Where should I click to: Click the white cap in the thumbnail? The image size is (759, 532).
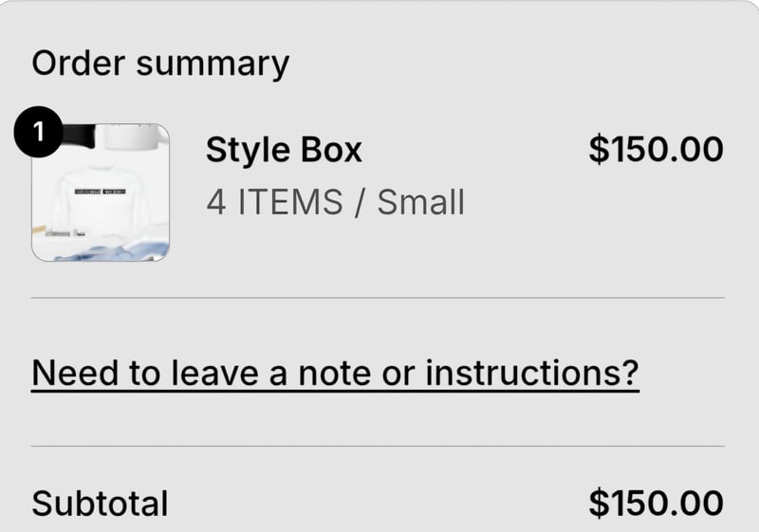[131, 137]
